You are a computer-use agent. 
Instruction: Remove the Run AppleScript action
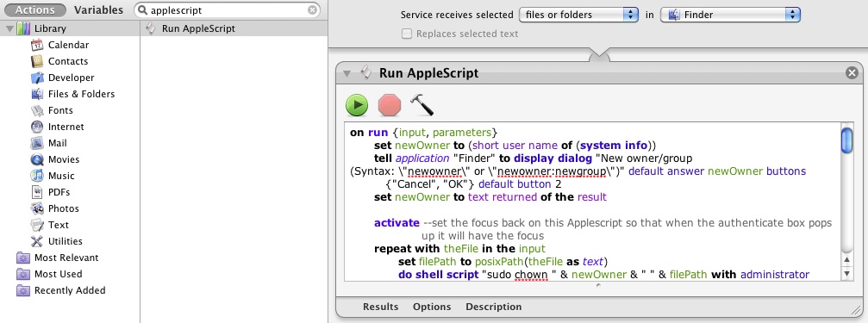[852, 72]
